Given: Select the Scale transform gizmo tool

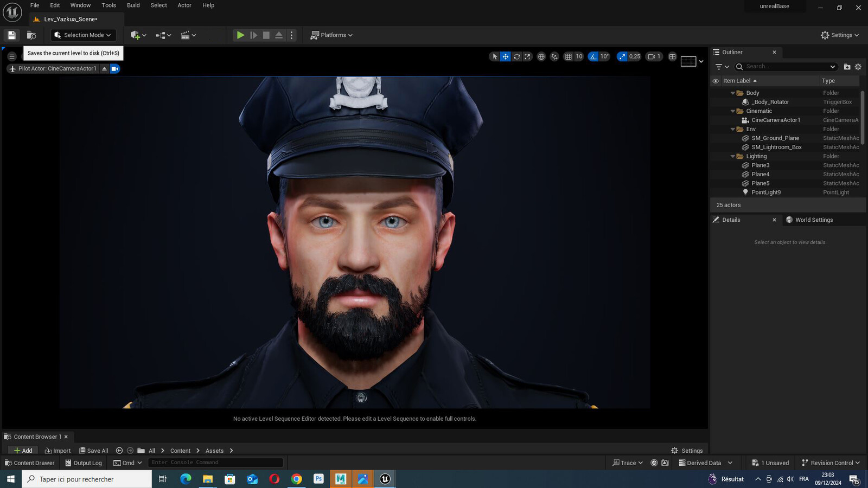Looking at the screenshot, I should (x=527, y=56).
